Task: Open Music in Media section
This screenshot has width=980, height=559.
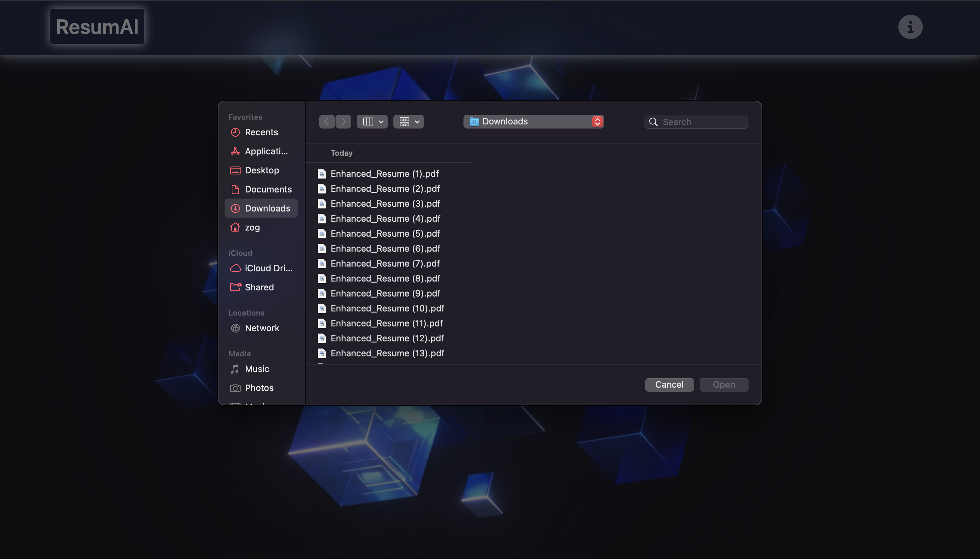Action: click(257, 369)
